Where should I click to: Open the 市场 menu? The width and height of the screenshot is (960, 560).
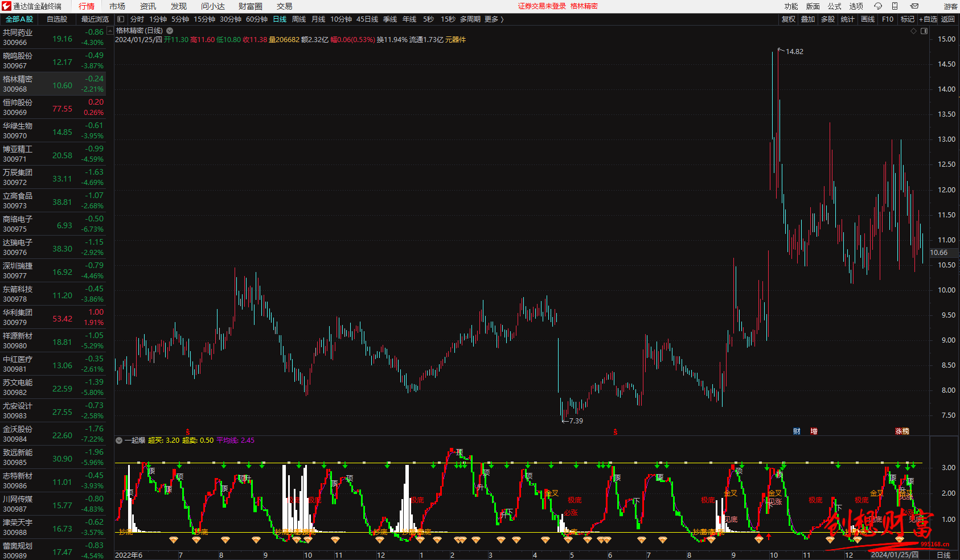(117, 6)
